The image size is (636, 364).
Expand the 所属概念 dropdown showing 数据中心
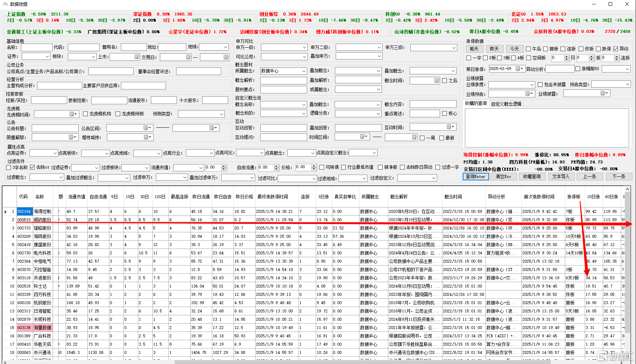pyautogui.click(x=304, y=71)
